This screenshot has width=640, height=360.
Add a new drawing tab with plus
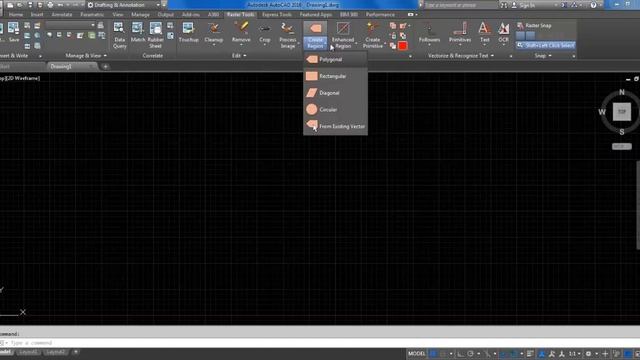tap(105, 66)
